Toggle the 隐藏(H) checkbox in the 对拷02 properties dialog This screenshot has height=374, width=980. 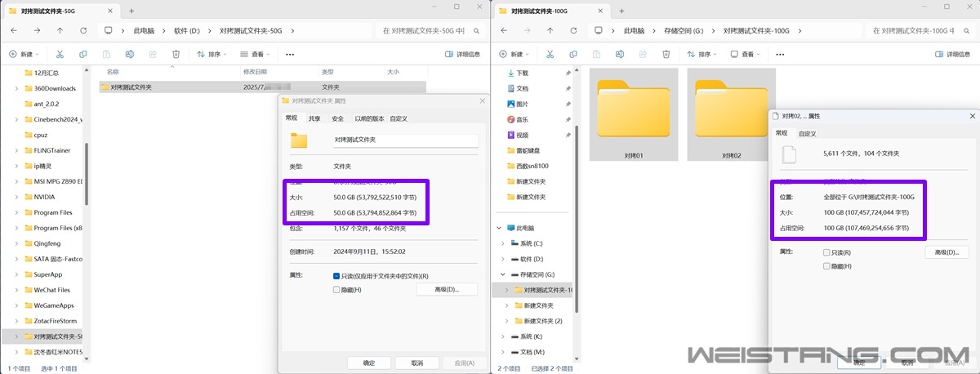(826, 266)
